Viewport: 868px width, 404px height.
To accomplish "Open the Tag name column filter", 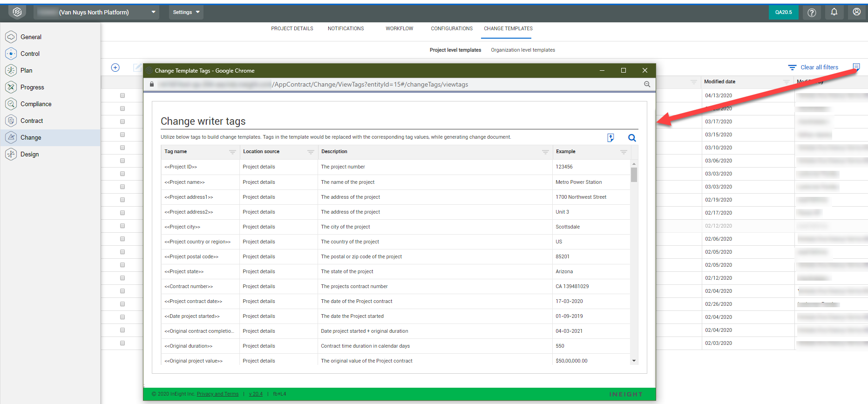I will point(232,152).
